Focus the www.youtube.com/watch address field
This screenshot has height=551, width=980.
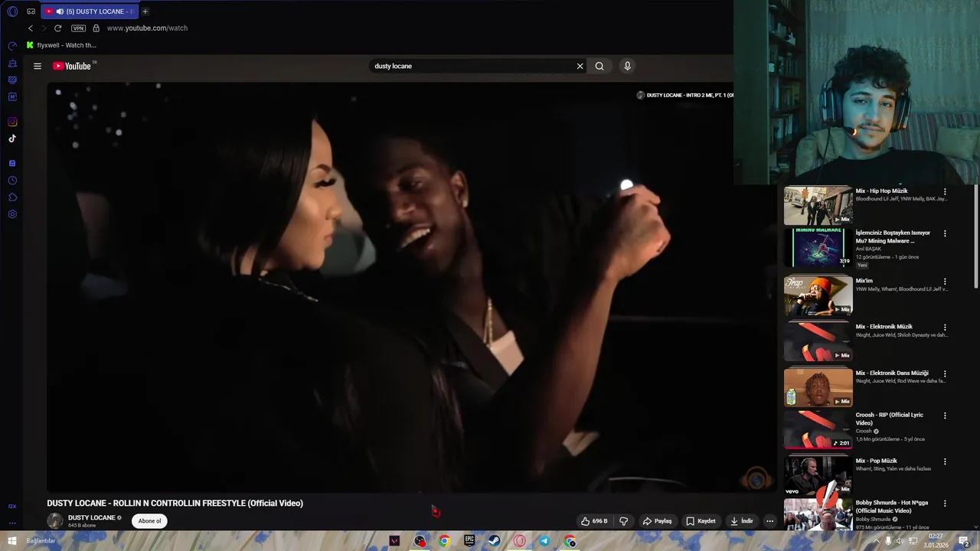147,28
